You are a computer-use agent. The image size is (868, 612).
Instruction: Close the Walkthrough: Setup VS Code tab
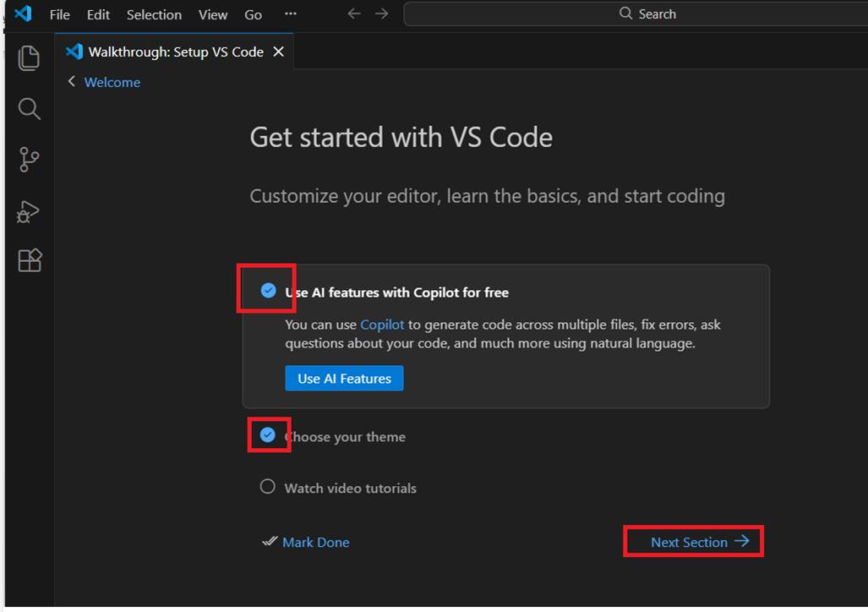(278, 52)
